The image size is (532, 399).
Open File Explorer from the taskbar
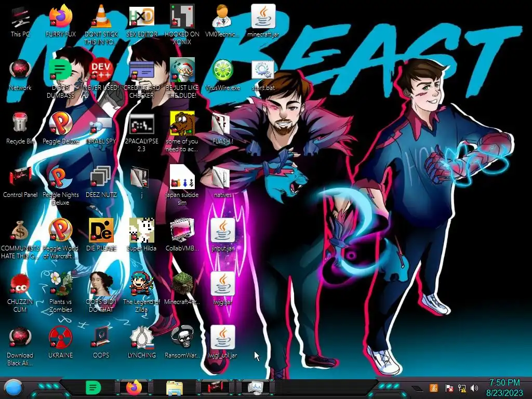click(x=175, y=389)
